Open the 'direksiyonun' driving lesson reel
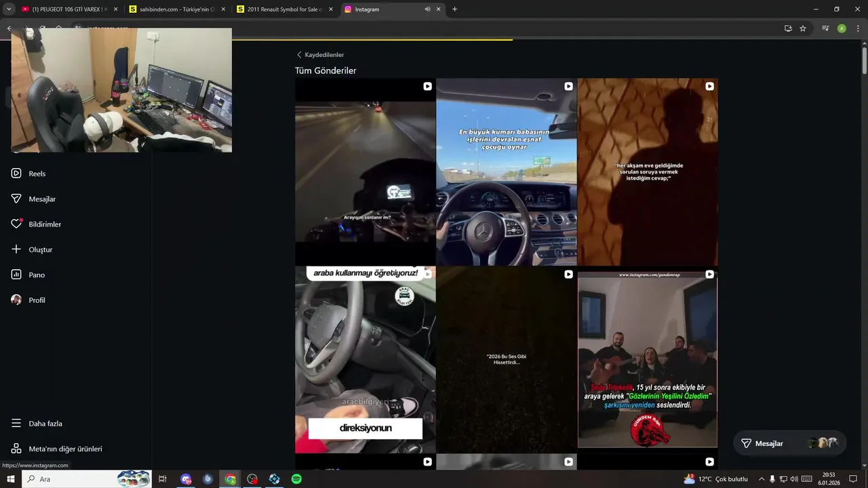Screen dimensions: 868x488 [365, 360]
